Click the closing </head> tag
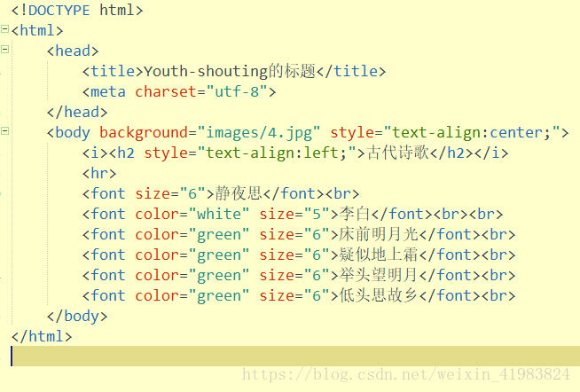The image size is (580, 392). (77, 112)
